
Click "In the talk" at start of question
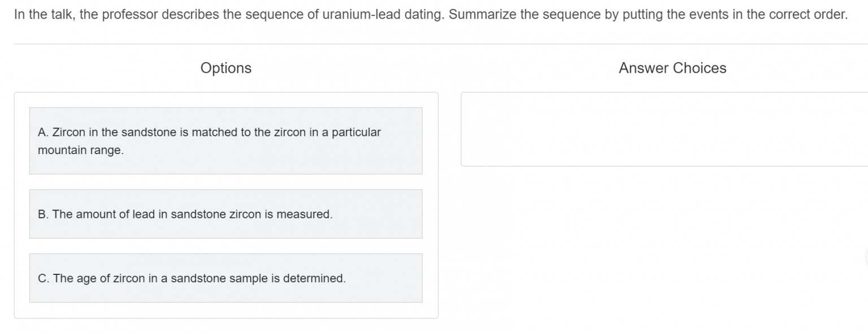[44, 15]
